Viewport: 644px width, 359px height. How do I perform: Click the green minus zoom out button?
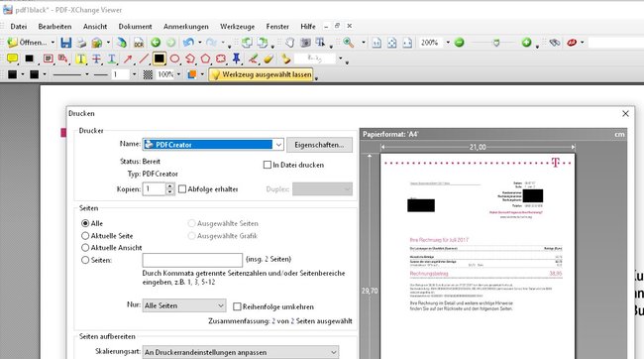click(x=459, y=43)
